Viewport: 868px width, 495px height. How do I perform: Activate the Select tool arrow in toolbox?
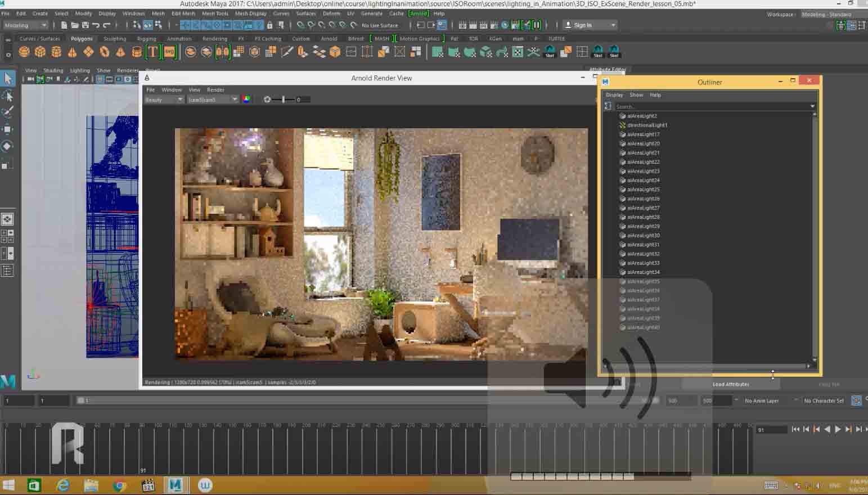point(8,78)
